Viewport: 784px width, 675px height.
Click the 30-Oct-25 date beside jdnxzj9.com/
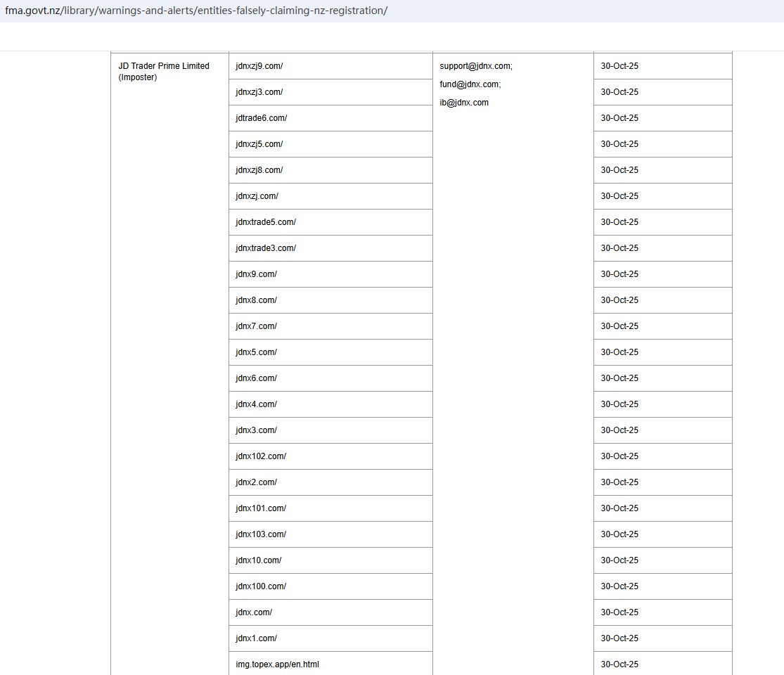pos(619,66)
